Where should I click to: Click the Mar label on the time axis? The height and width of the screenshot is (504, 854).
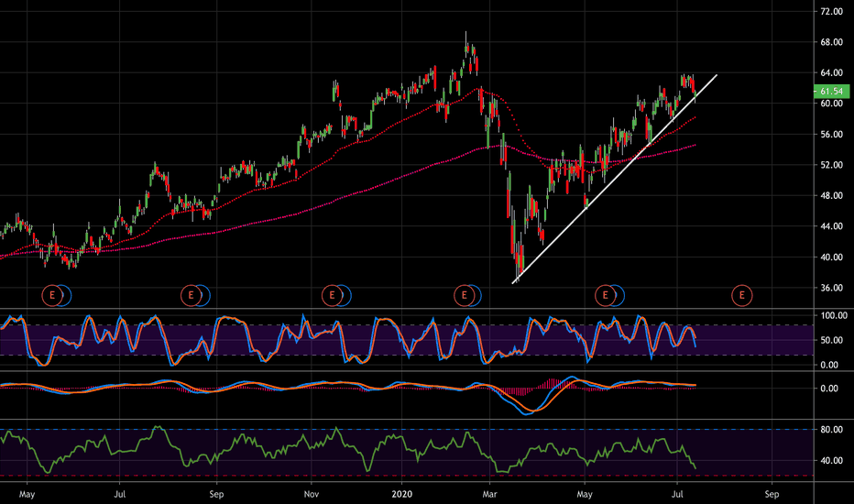489,494
